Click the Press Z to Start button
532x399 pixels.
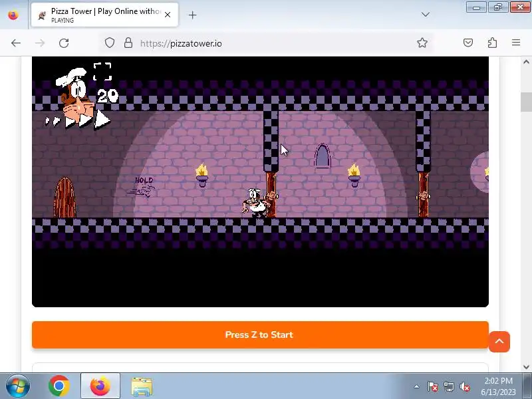click(260, 335)
